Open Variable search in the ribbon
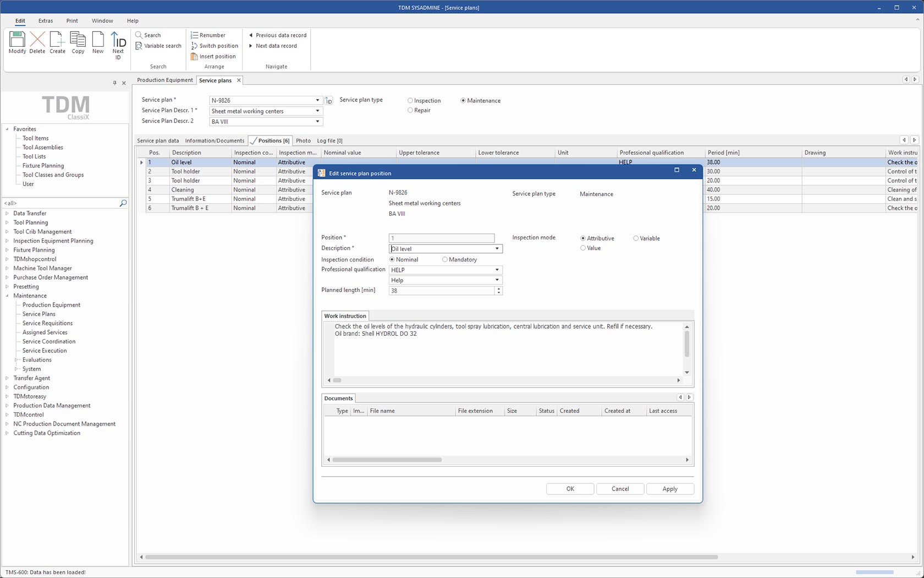 158,46
